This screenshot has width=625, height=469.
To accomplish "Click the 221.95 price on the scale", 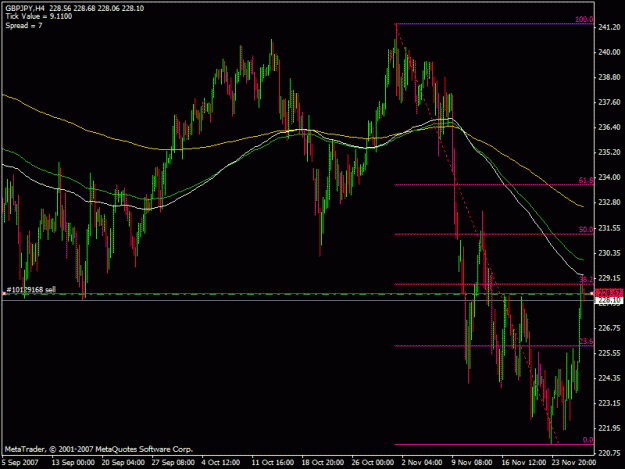I will (609, 428).
